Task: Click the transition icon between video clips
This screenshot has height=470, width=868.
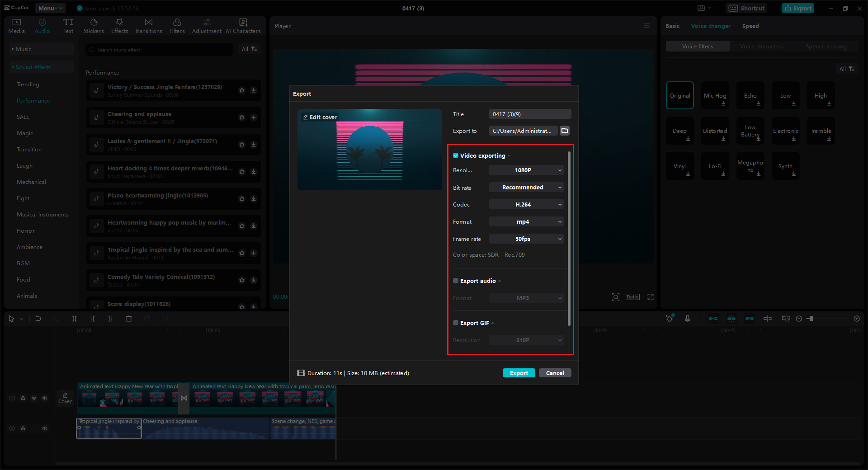Action: (x=184, y=398)
